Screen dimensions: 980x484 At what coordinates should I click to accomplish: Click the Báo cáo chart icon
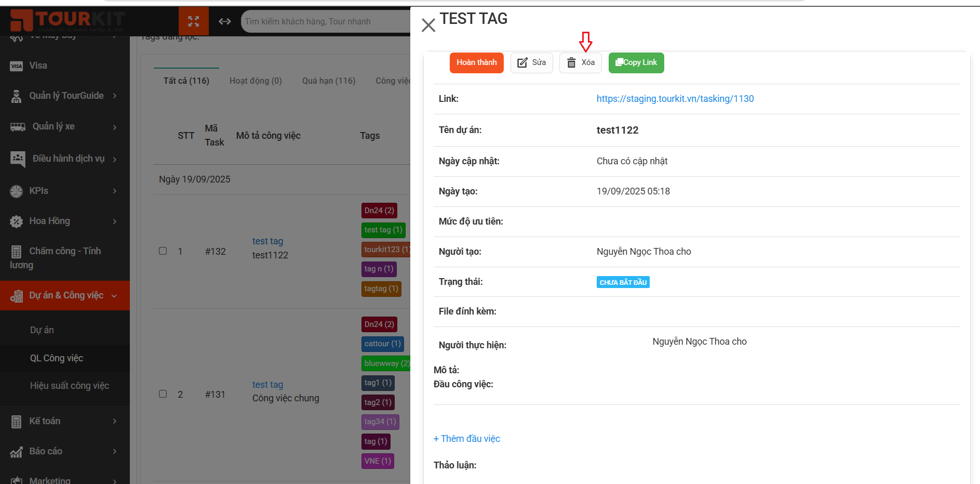point(17,452)
